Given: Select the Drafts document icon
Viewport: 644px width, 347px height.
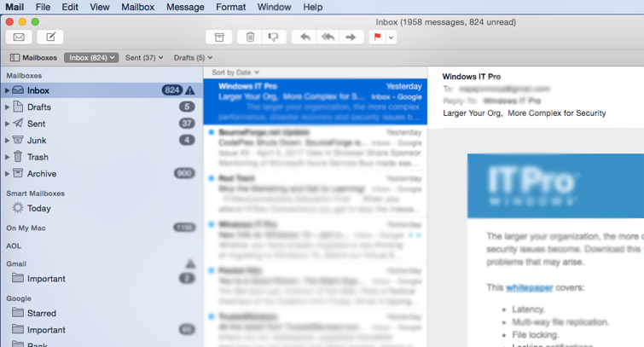Looking at the screenshot, I should tap(18, 107).
